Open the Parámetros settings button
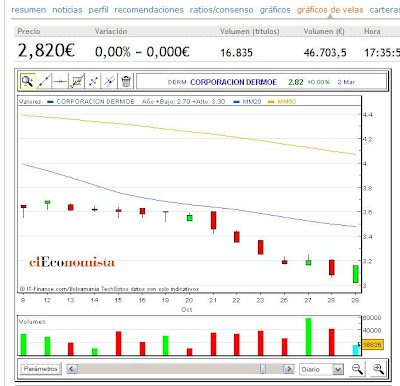This screenshot has height=386, width=400. [41, 369]
